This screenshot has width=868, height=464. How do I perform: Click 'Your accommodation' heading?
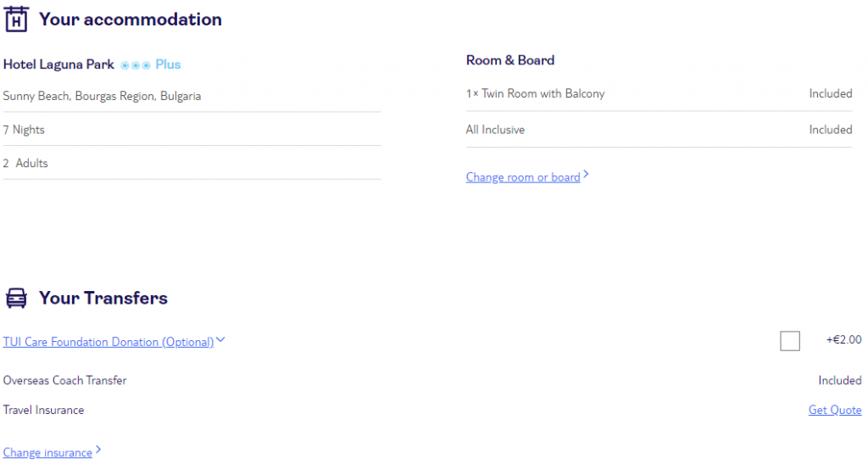pyautogui.click(x=130, y=20)
